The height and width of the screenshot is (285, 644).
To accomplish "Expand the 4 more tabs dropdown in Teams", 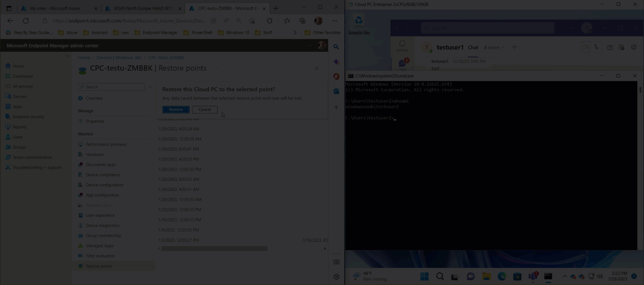I will tap(494, 48).
